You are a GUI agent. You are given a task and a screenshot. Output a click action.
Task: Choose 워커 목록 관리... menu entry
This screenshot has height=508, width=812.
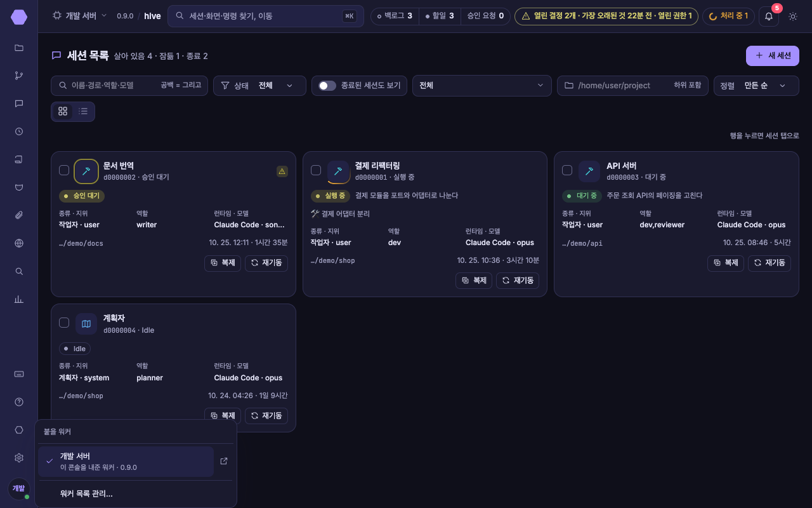point(136,493)
